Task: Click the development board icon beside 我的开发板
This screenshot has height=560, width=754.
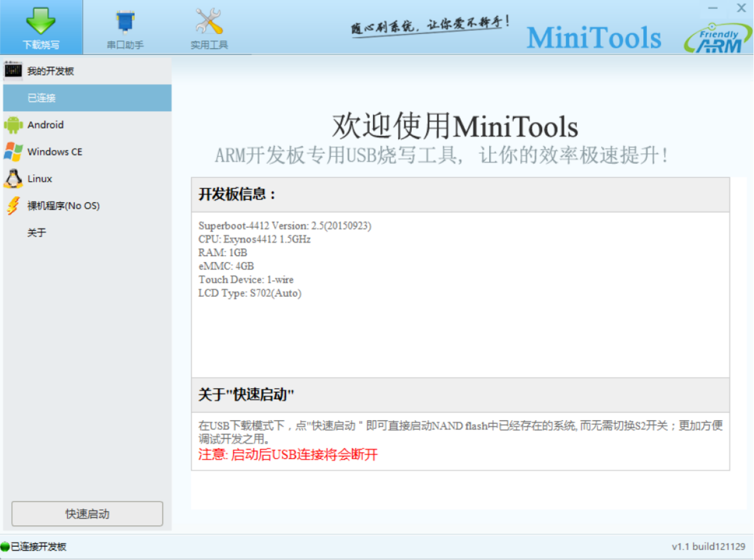Action: point(13,71)
